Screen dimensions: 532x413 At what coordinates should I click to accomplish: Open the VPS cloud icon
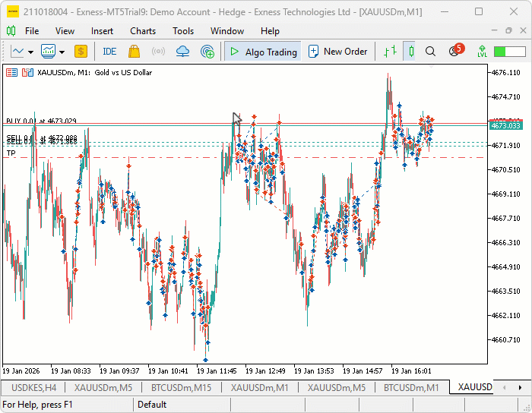point(183,52)
